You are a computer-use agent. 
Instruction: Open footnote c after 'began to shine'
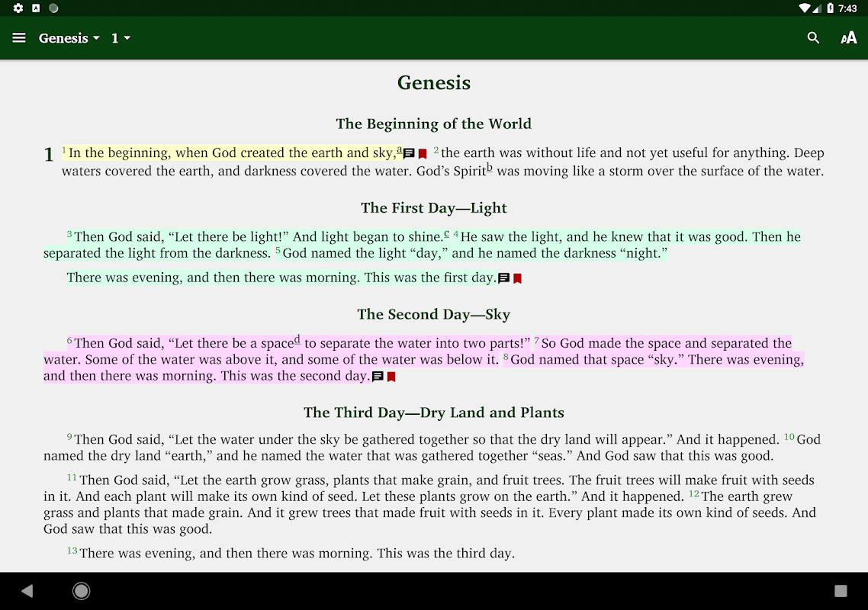[x=446, y=233]
